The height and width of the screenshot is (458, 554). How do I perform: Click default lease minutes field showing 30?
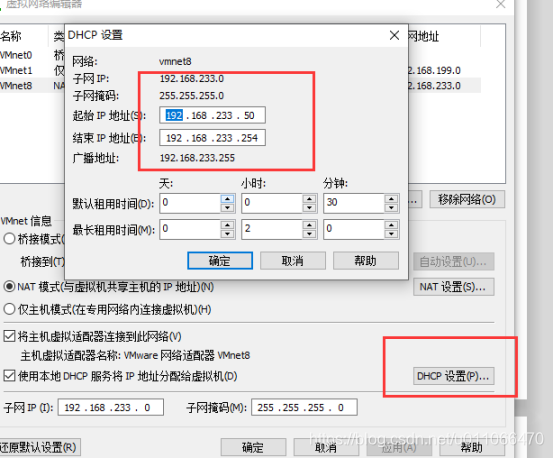point(354,203)
